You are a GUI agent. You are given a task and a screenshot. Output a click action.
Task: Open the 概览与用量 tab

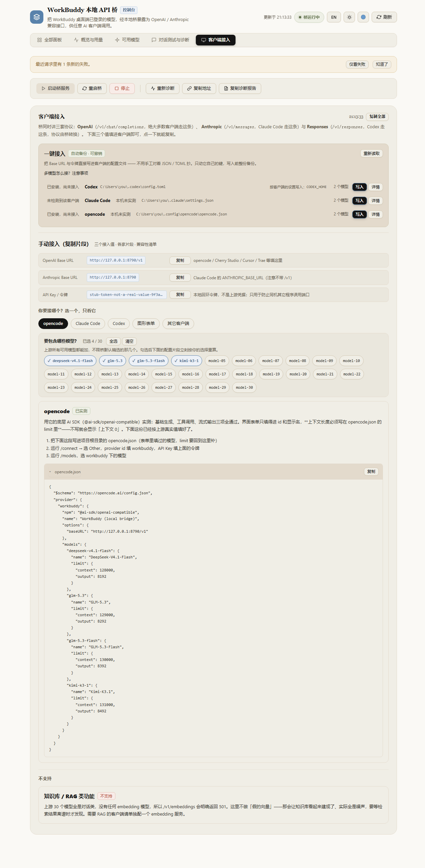pos(88,40)
